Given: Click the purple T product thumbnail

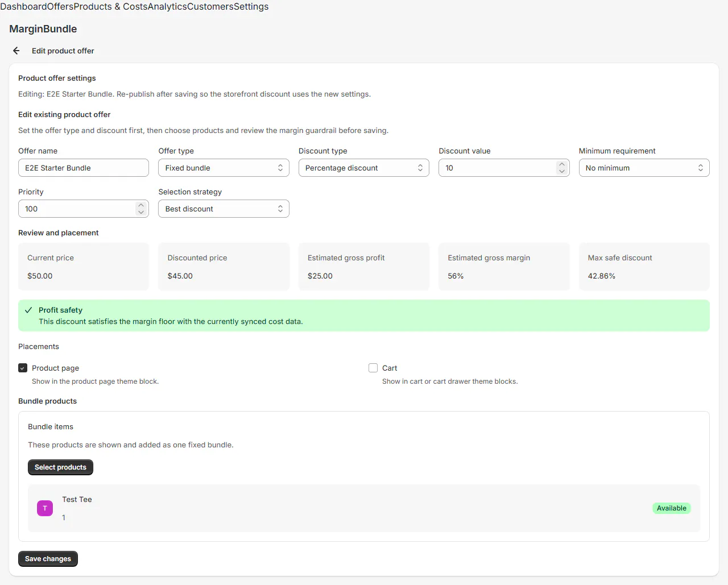Looking at the screenshot, I should coord(45,508).
